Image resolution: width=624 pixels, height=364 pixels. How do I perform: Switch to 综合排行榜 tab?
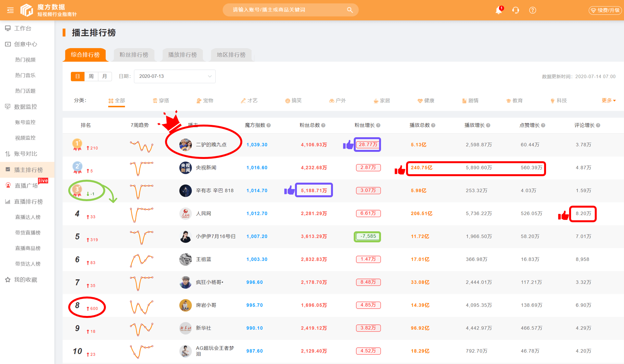tap(85, 55)
